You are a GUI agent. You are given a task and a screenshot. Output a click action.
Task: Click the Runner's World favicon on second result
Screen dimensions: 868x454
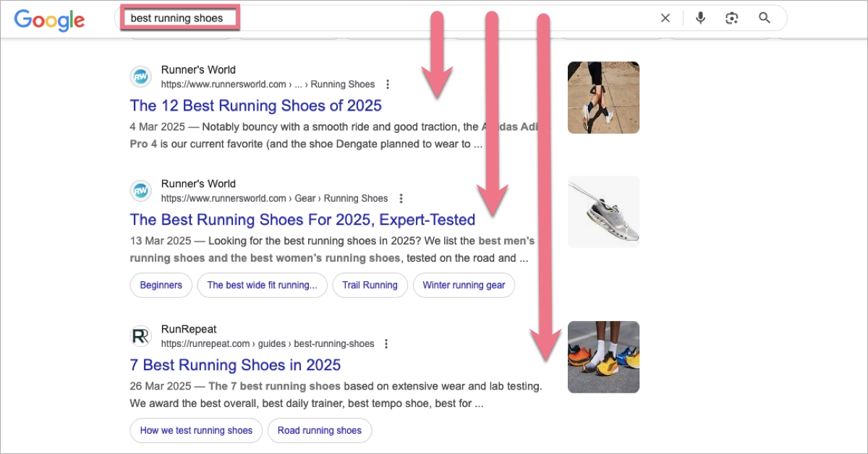(140, 190)
